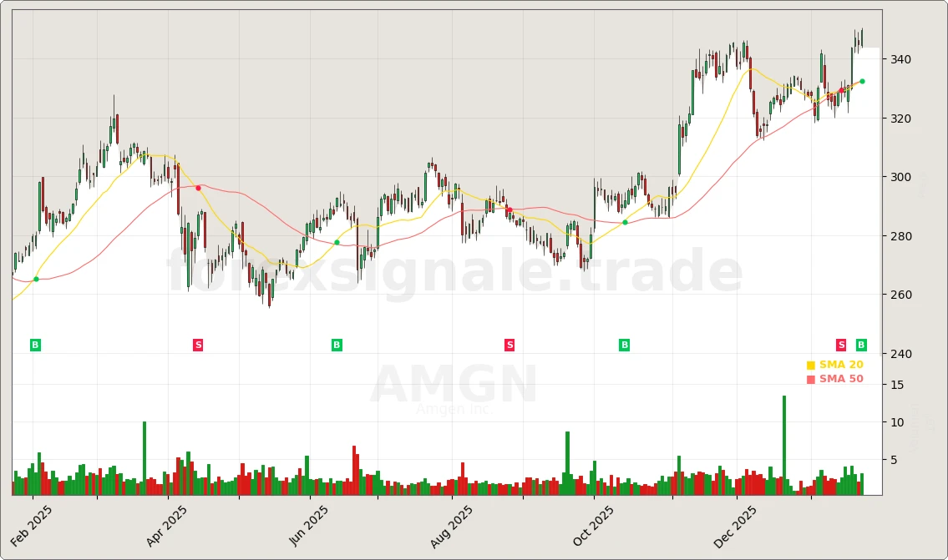The height and width of the screenshot is (560, 948).
Task: Select the October "B" buy signal marker
Action: (x=623, y=345)
